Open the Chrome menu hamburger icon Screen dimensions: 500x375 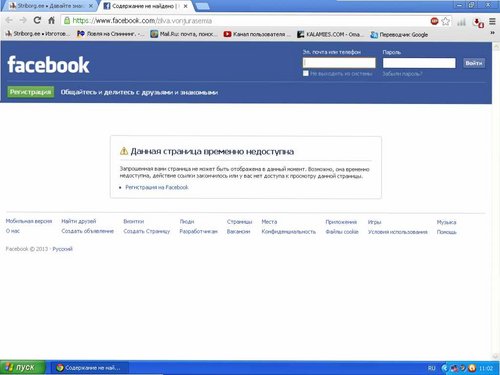tap(492, 22)
